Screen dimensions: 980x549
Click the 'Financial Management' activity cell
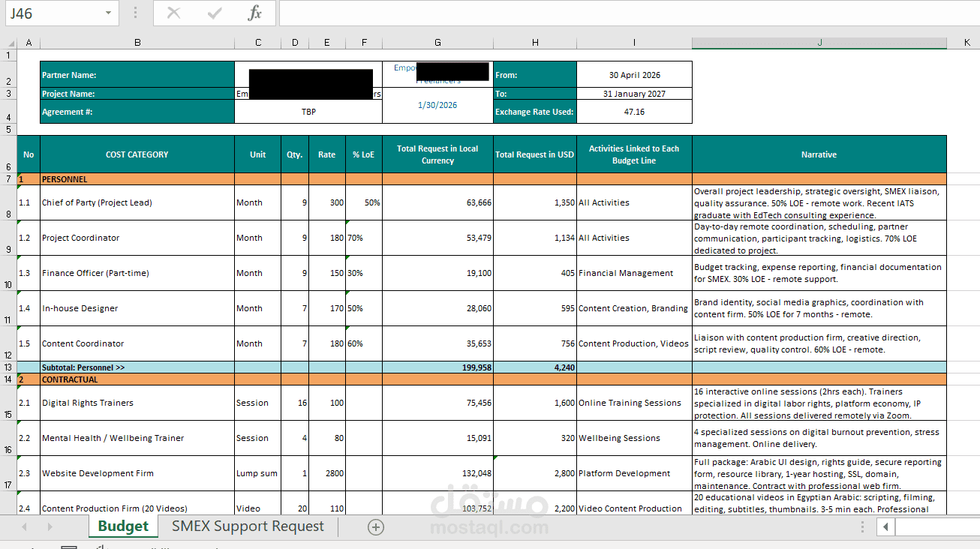pos(634,273)
